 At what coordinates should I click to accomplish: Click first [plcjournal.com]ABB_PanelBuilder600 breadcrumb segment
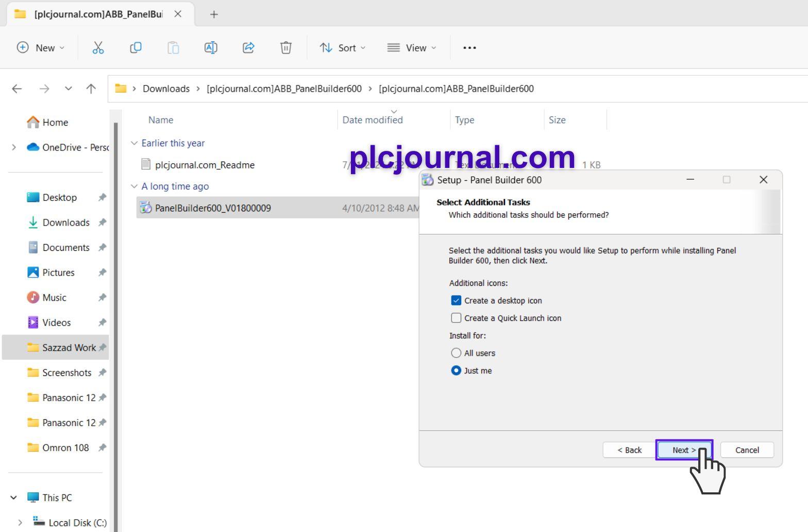pos(284,89)
